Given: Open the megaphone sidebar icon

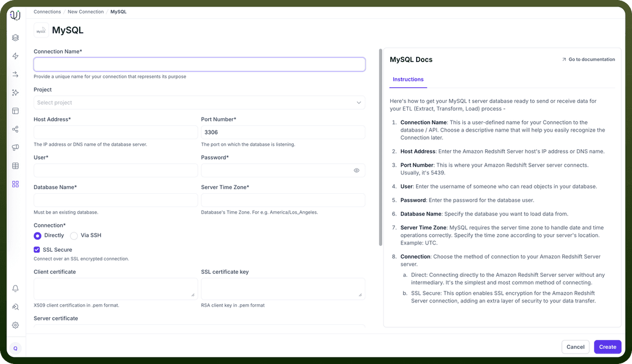Looking at the screenshot, I should point(15,147).
